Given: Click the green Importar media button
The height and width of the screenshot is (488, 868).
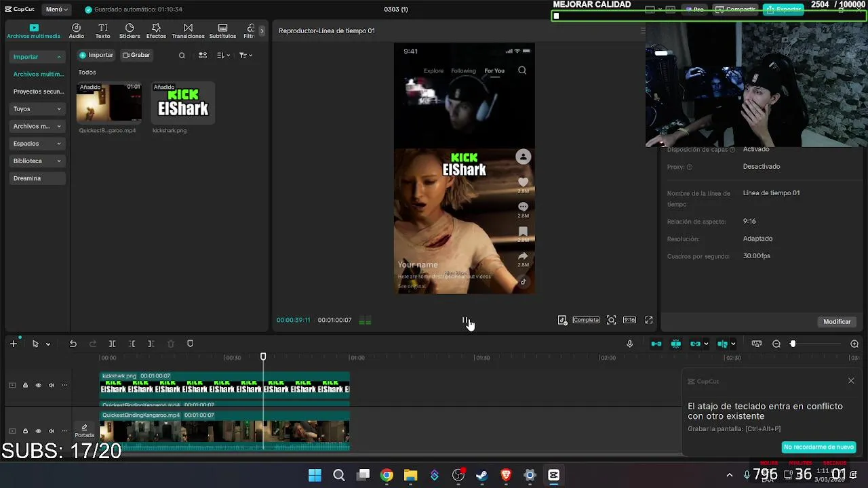Looking at the screenshot, I should pyautogui.click(x=96, y=55).
